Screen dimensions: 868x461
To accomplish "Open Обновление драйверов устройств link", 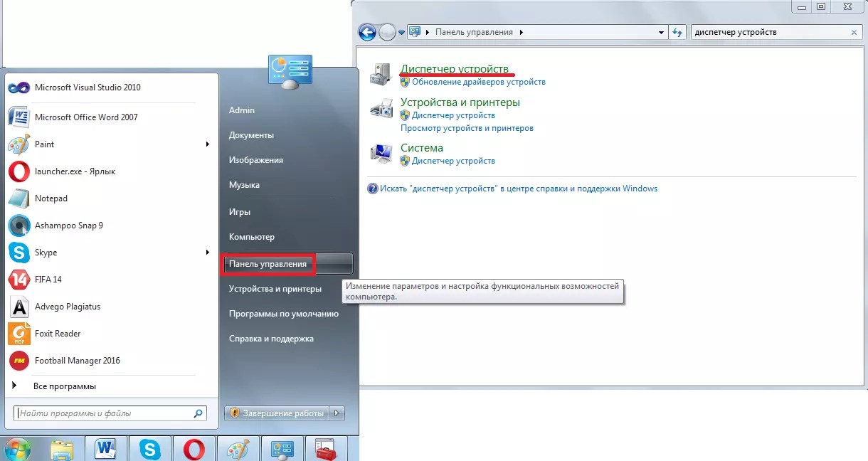I will [478, 82].
